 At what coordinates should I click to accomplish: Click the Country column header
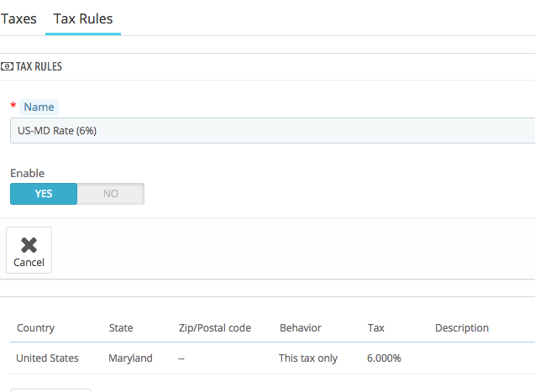35,328
